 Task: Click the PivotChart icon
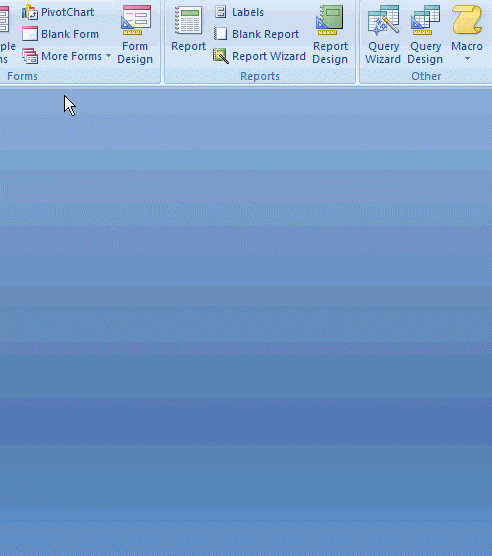(29, 12)
